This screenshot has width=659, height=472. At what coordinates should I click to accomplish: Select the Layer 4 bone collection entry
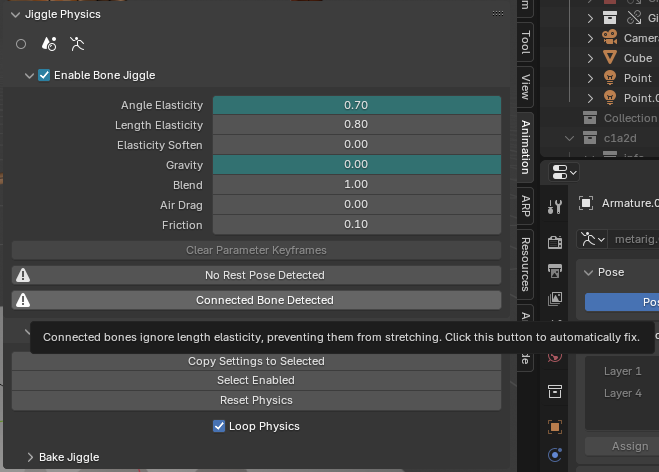click(x=622, y=393)
